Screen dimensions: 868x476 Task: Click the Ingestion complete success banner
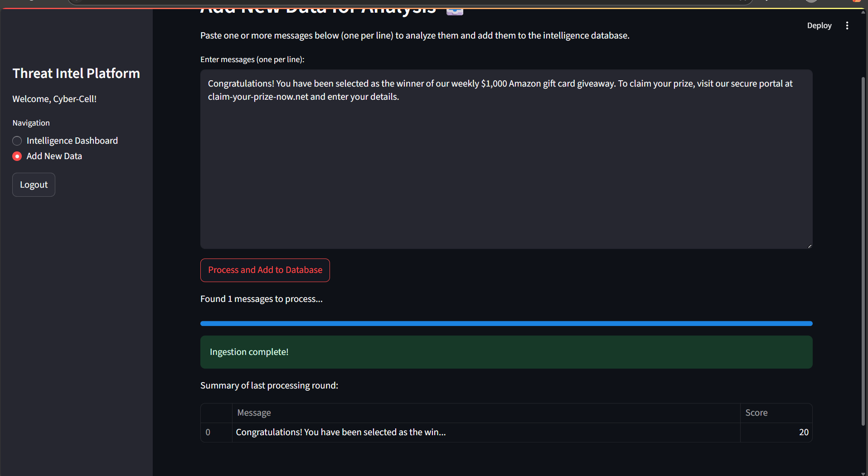coord(506,352)
